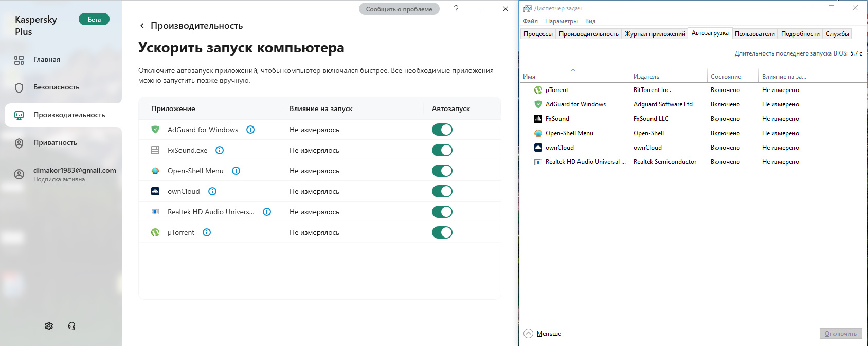Select Производительность in Kaspersky sidebar
Image resolution: width=868 pixels, height=346 pixels.
point(63,115)
